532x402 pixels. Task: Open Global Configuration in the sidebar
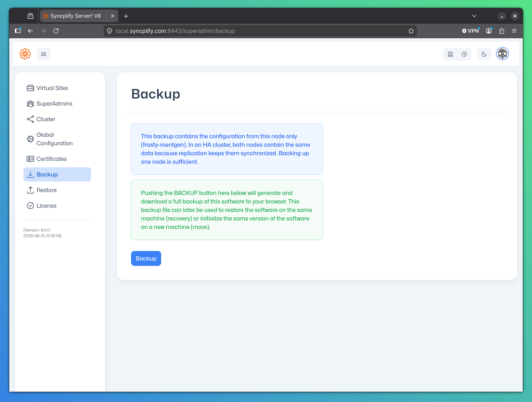57,139
